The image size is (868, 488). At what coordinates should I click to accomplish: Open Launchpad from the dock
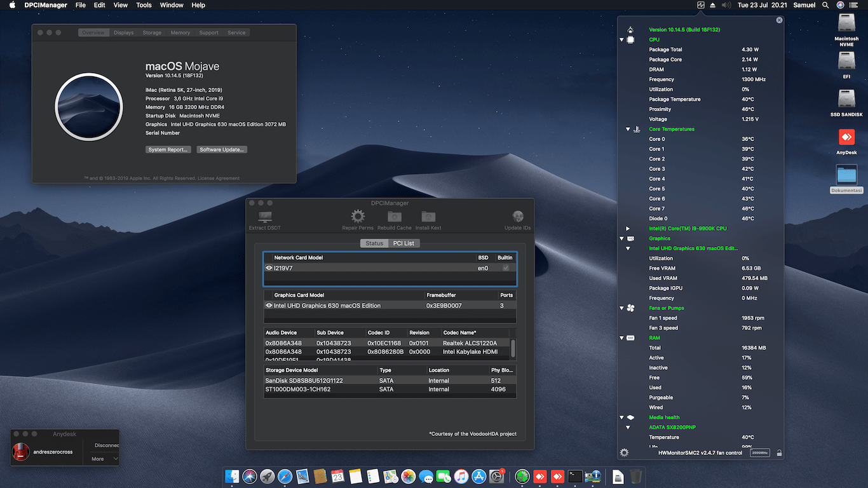pos(268,476)
